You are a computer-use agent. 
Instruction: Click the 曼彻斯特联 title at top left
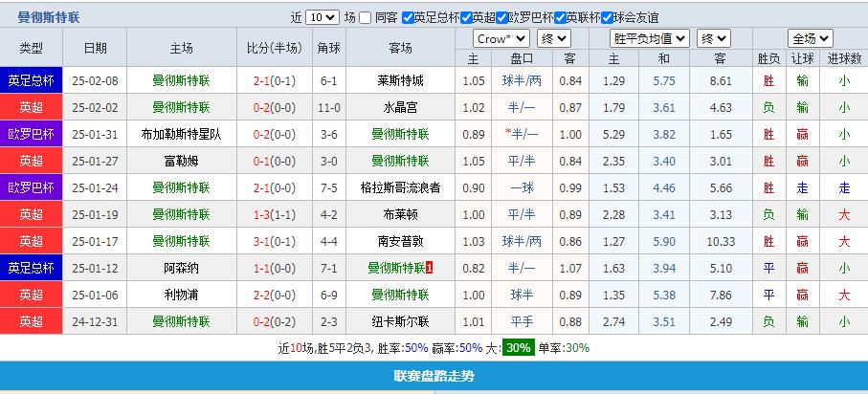point(49,17)
